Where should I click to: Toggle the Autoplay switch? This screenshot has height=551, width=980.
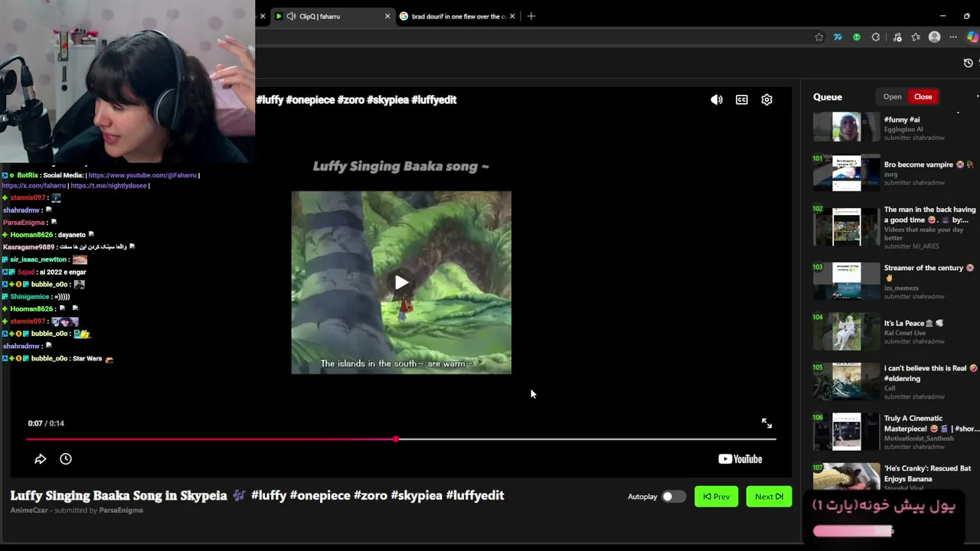(673, 497)
